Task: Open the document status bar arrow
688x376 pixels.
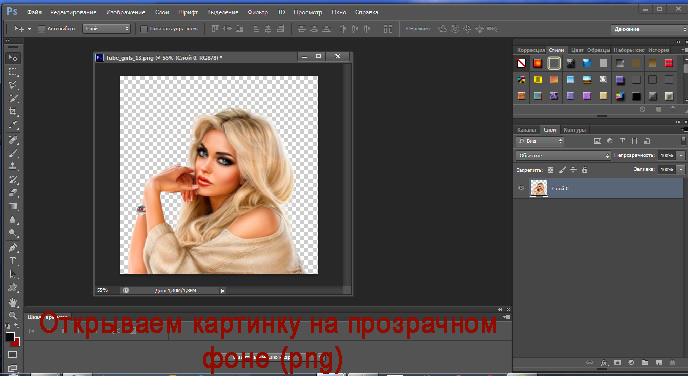Action: click(222, 290)
